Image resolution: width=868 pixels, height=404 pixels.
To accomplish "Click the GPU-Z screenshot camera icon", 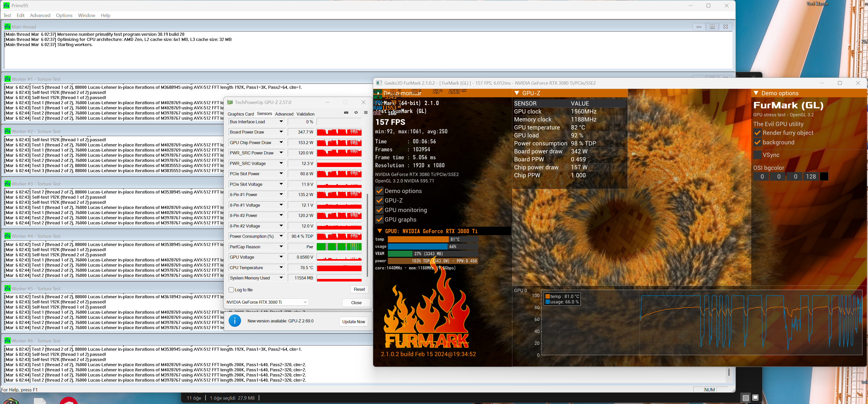I will tap(346, 113).
